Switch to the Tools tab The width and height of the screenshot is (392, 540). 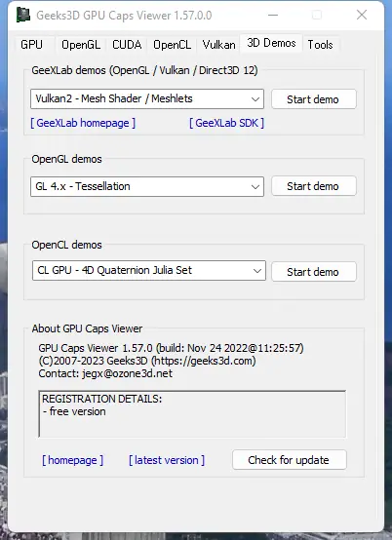click(x=320, y=45)
